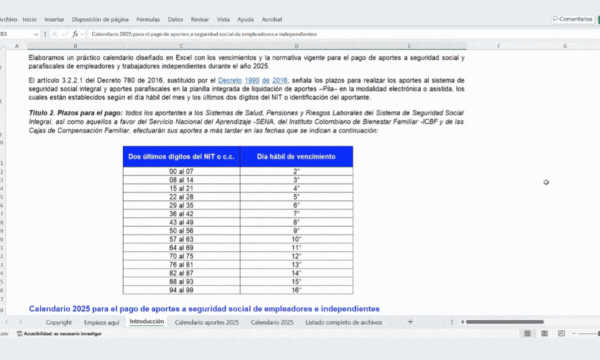This screenshot has width=600, height=360.
Task: Click the horizontal scrollbar thumb
Action: tap(505, 322)
